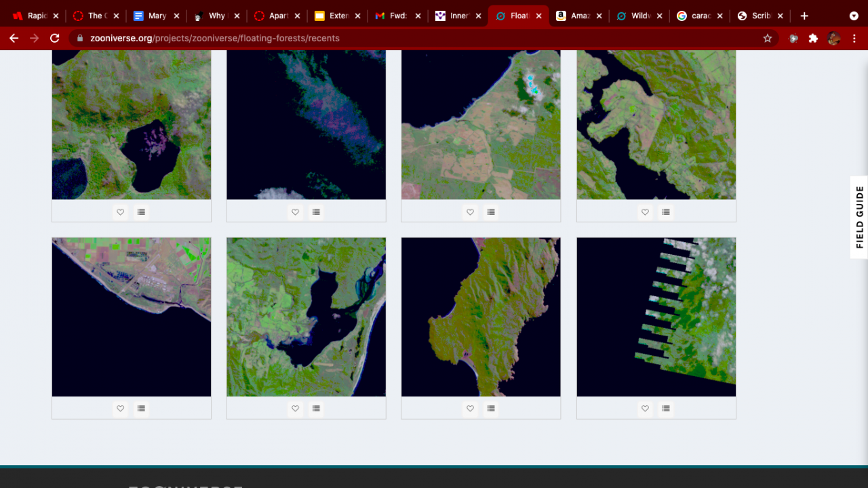This screenshot has width=868, height=488.
Task: Switch to the Mary document tab
Action: pyautogui.click(x=157, y=16)
